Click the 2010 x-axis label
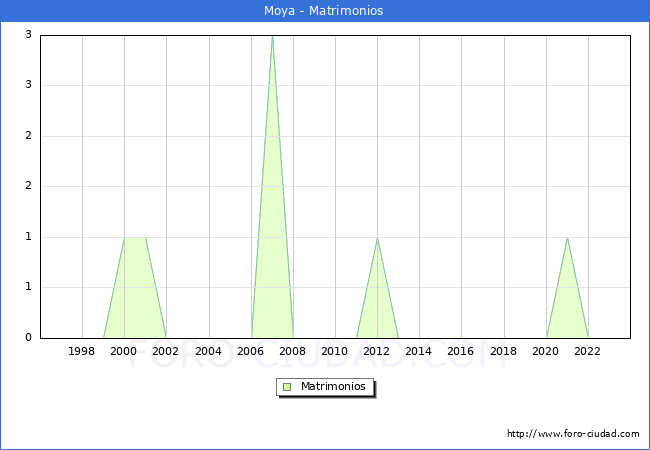 coord(335,351)
